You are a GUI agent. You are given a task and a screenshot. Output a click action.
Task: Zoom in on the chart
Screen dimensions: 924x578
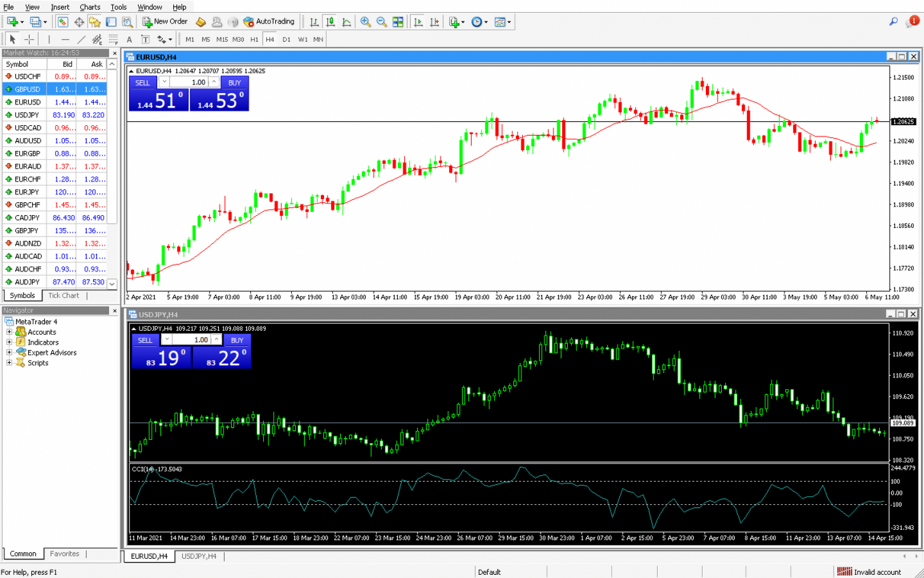point(366,21)
